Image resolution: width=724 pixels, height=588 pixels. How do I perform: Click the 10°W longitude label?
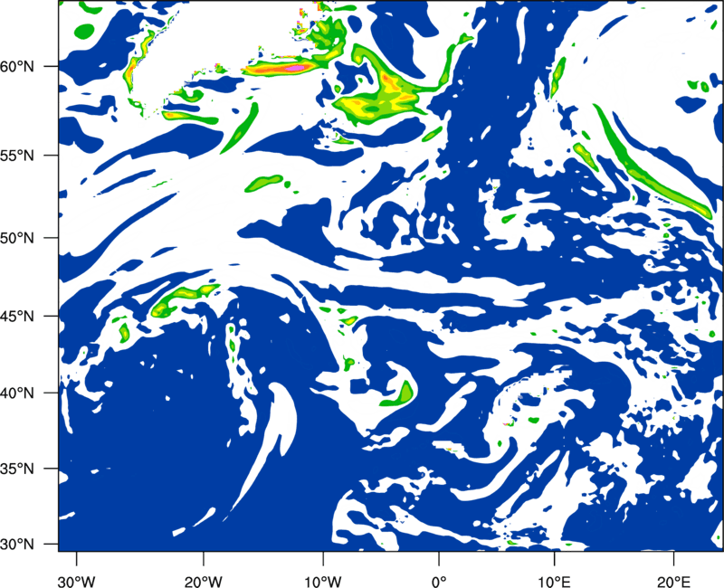point(323,582)
